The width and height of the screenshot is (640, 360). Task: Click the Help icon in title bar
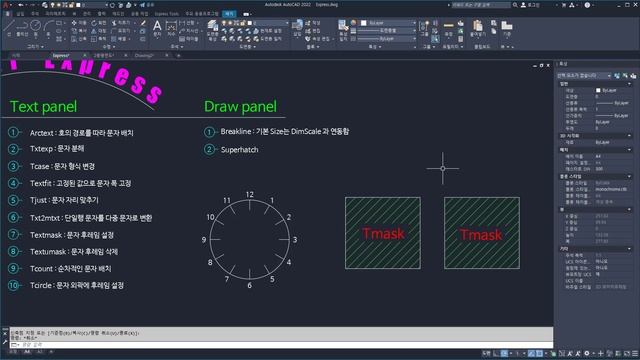[x=587, y=5]
